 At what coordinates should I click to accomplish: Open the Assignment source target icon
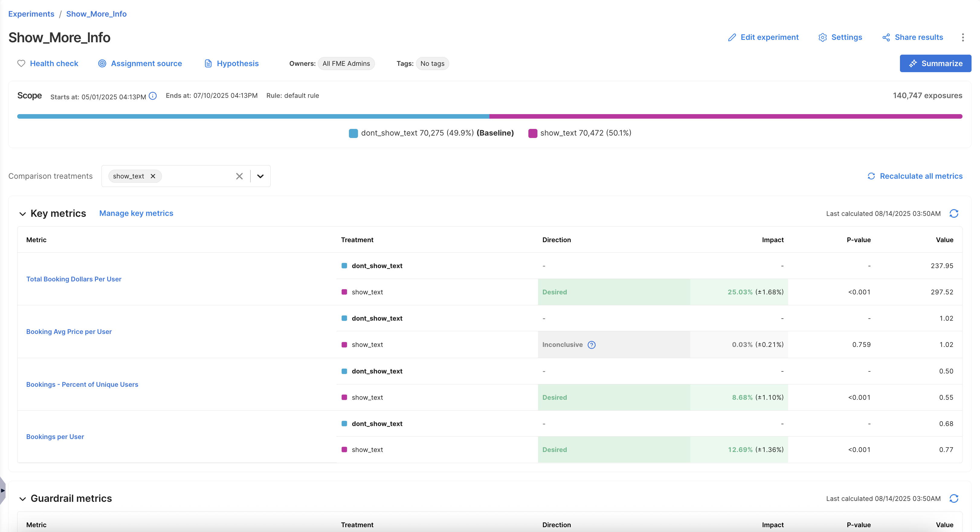click(102, 63)
